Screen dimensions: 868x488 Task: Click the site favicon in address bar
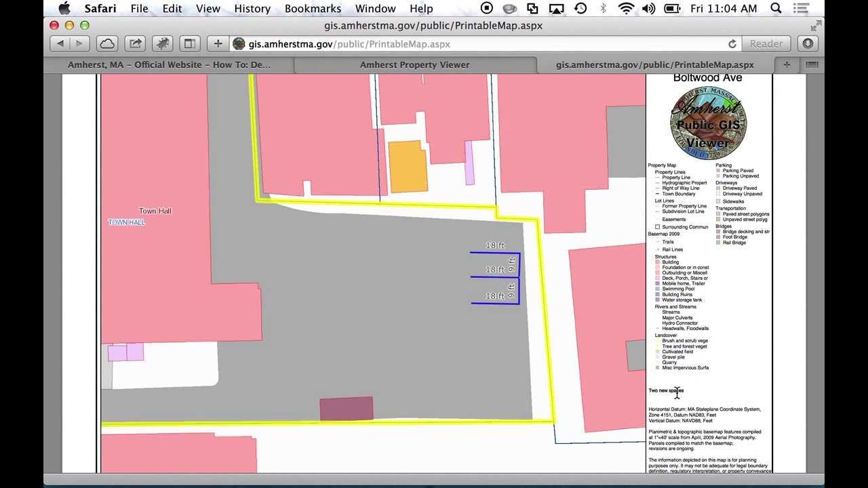[x=239, y=43]
